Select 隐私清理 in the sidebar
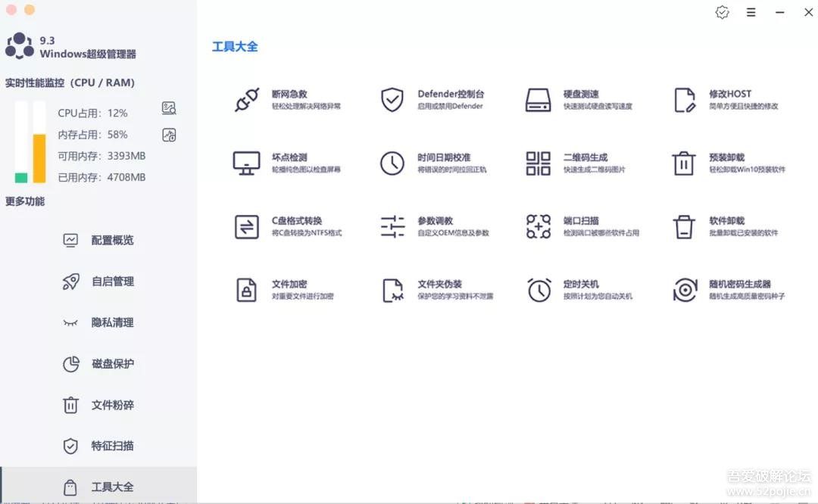This screenshot has width=818, height=504. [x=112, y=322]
